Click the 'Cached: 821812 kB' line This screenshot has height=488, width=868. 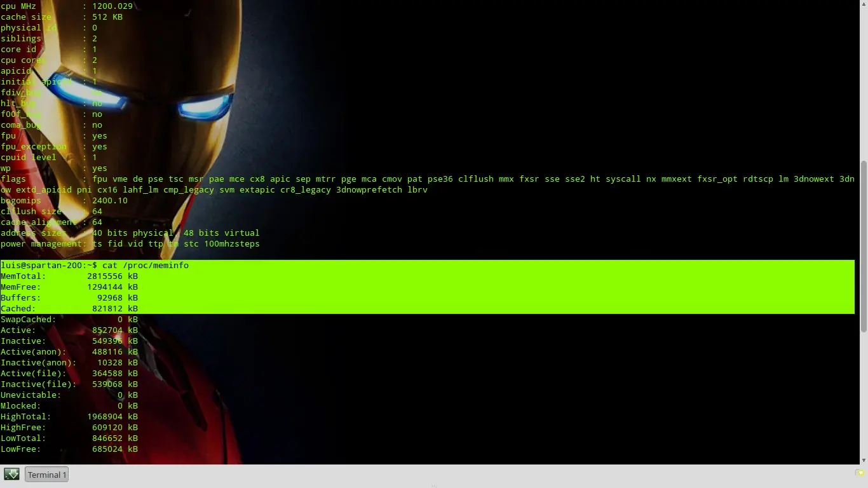[69, 309]
